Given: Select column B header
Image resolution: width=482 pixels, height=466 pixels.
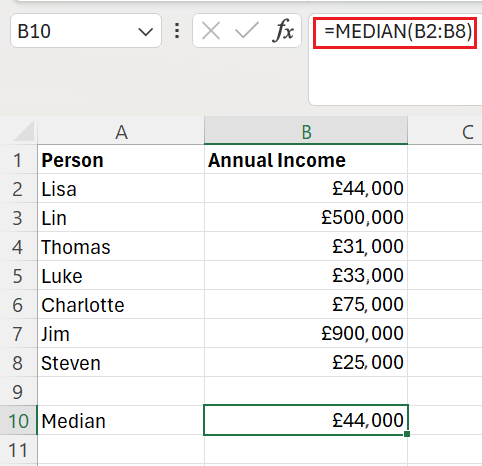Looking at the screenshot, I should pyautogui.click(x=306, y=131).
